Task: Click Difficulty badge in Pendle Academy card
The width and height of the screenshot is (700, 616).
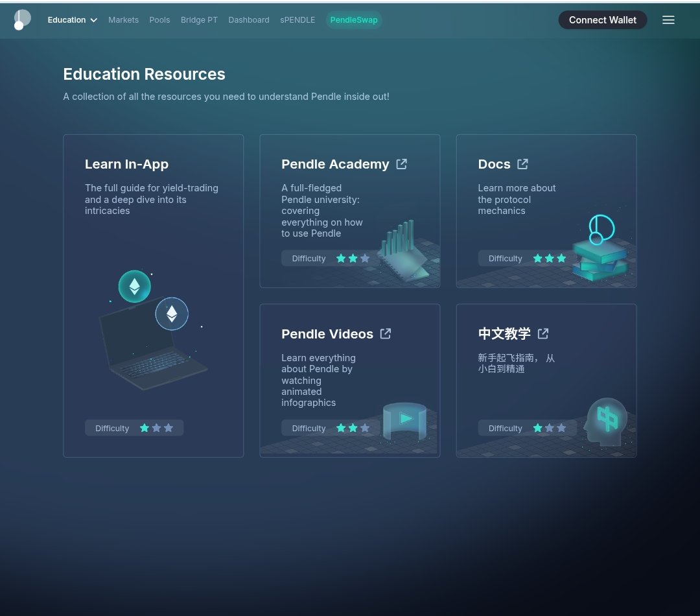Action: pyautogui.click(x=331, y=258)
